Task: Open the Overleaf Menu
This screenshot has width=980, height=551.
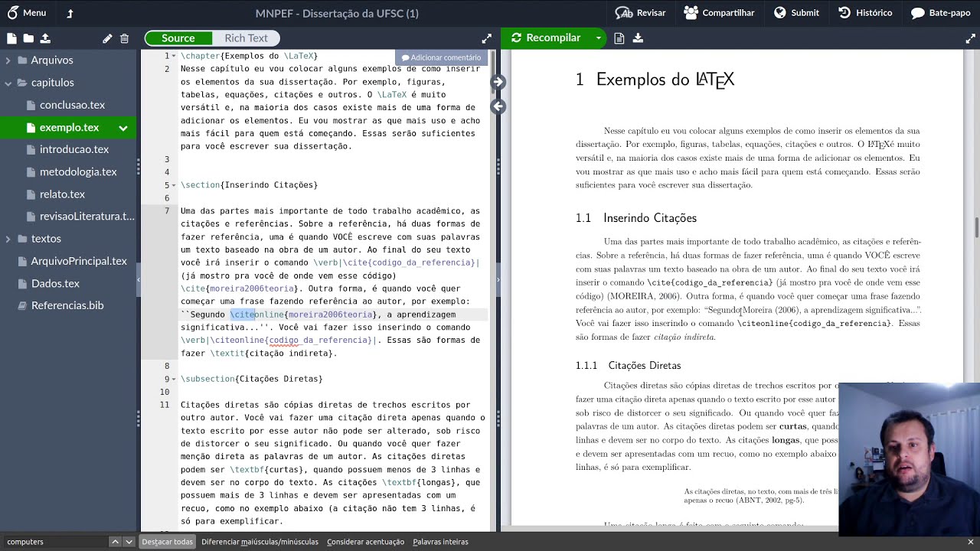Action: tap(27, 12)
